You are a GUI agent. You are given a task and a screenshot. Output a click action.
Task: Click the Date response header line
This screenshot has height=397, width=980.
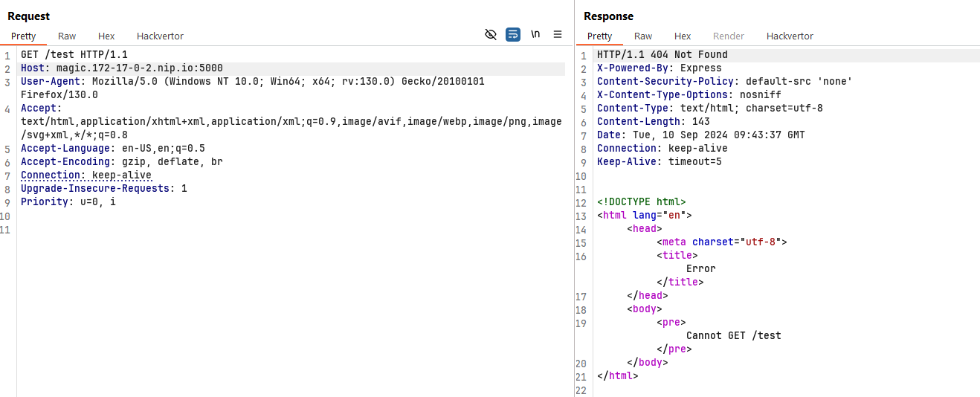coord(701,135)
